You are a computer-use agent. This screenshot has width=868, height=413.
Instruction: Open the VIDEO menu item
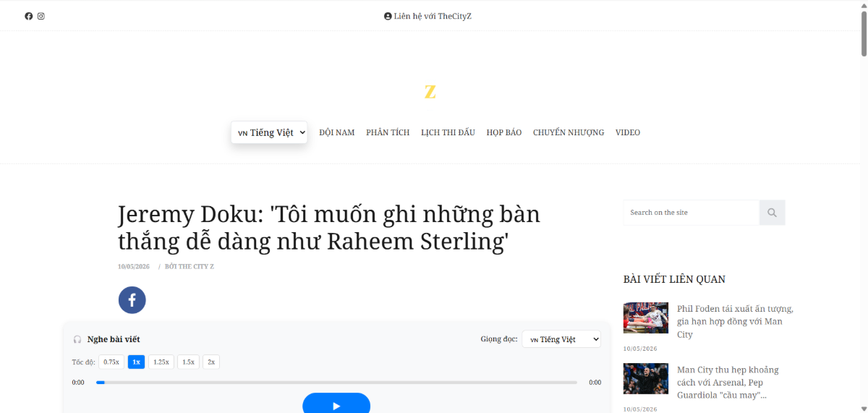[x=628, y=132]
